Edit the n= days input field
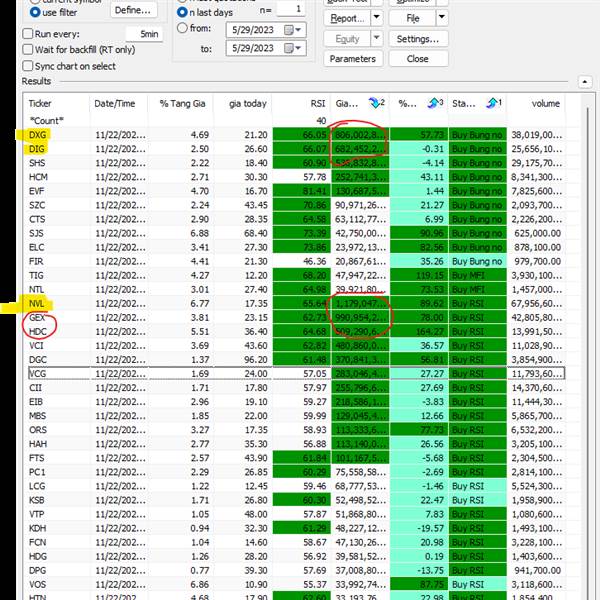Screen dimensions: 600x600 291,9
